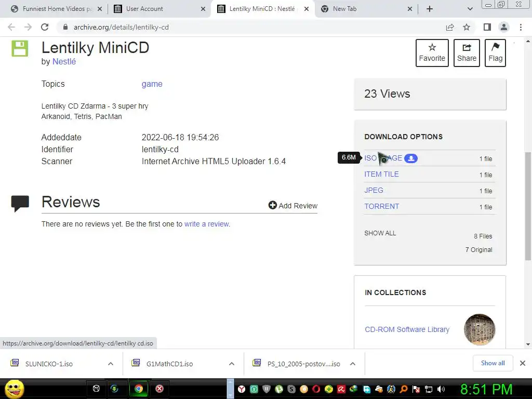Expand PS_10_2005-postov...iso download options
532x399 pixels.
(353, 364)
